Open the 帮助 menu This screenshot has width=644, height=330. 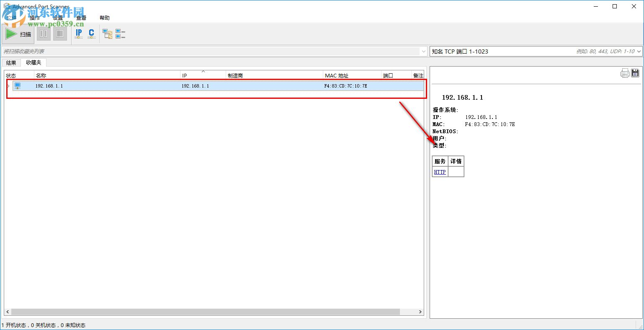coord(104,18)
